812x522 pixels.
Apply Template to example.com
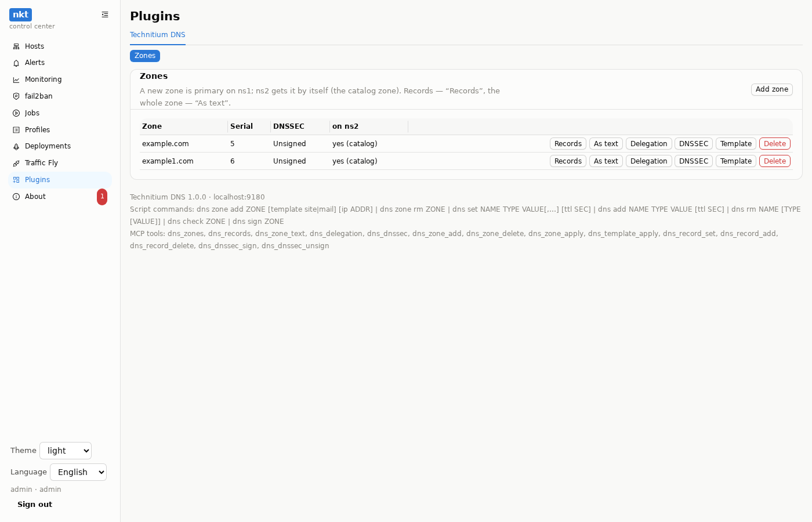pos(736,144)
